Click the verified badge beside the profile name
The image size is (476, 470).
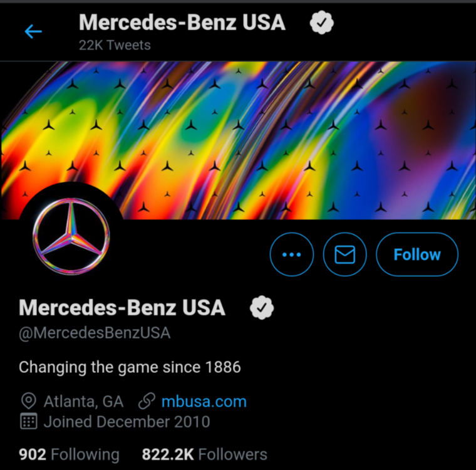262,308
